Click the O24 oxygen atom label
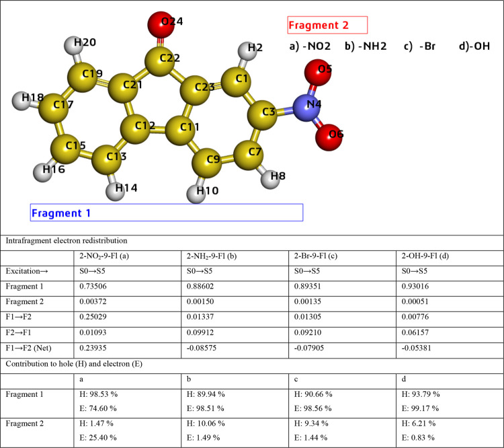This screenshot has height=448, width=504. pos(172,22)
